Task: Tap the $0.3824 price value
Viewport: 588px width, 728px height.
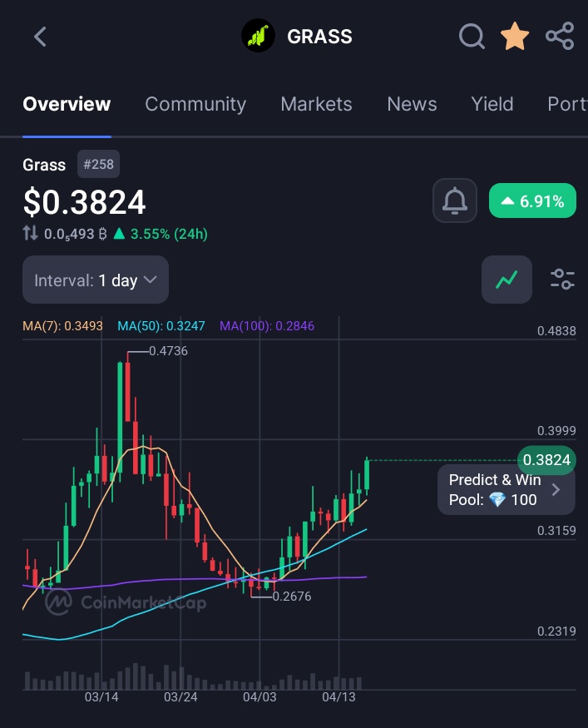Action: pyautogui.click(x=85, y=202)
